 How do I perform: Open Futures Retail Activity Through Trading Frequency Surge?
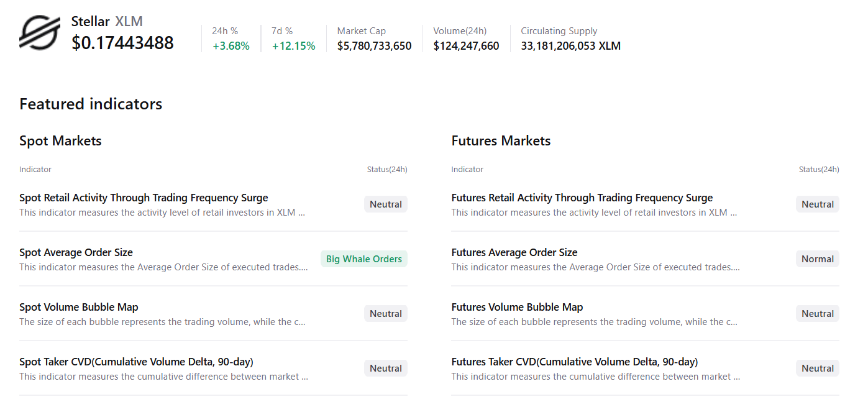click(582, 198)
